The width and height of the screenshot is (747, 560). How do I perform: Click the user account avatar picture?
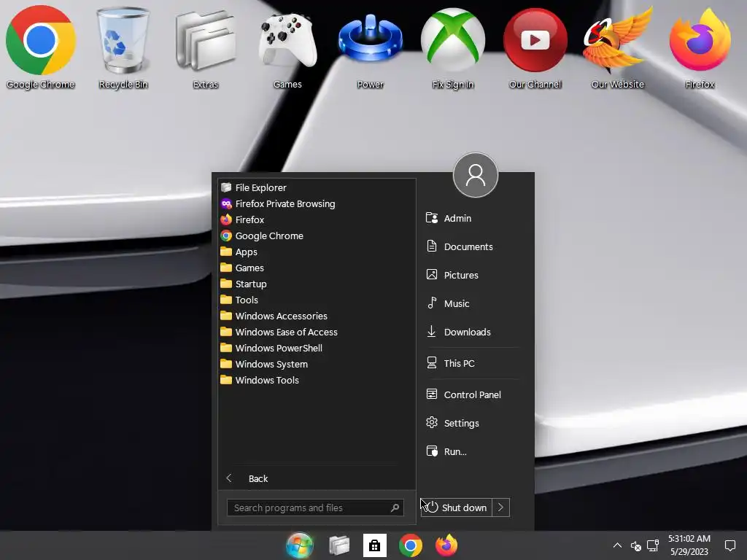476,175
